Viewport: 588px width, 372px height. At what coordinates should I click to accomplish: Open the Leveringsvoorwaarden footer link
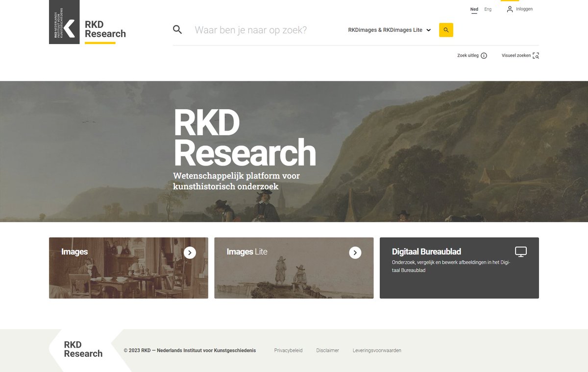(377, 350)
